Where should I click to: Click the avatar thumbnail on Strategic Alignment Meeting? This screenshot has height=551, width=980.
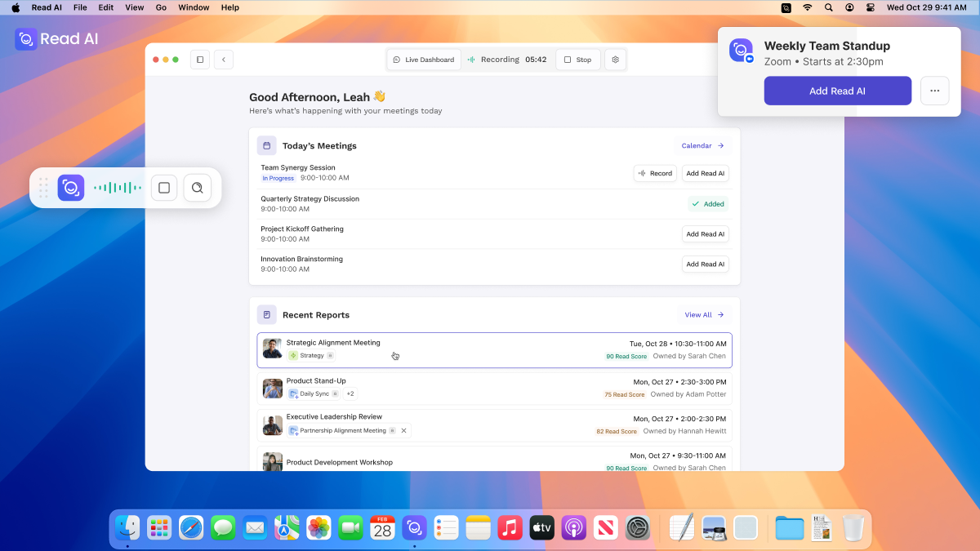(x=272, y=348)
